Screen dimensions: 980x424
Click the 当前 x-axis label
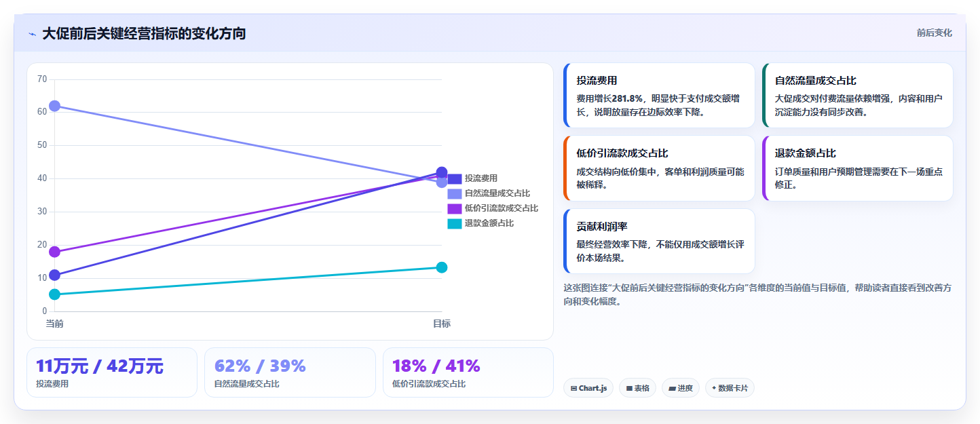(54, 324)
